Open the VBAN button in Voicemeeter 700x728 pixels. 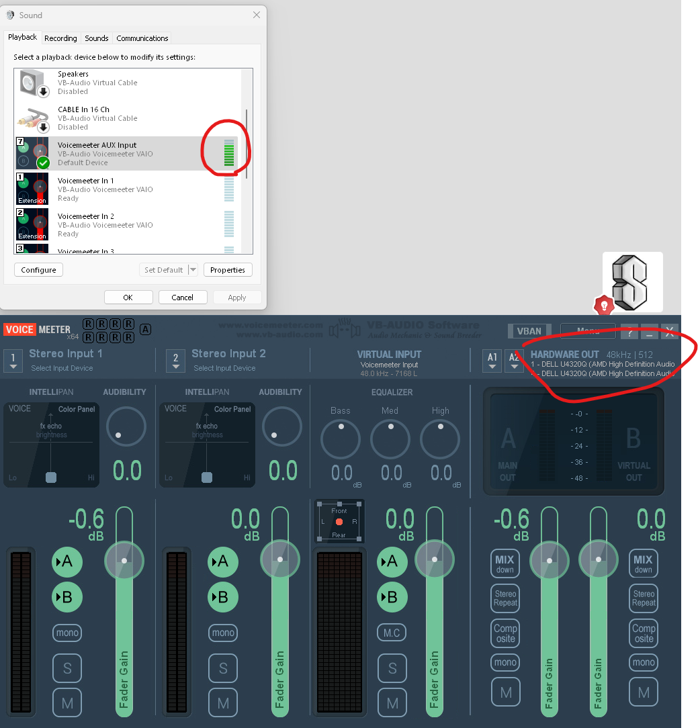529,331
